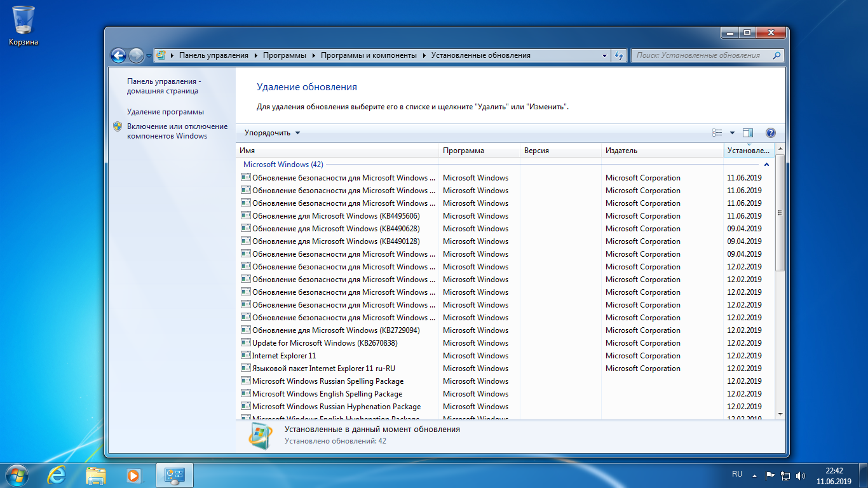Image resolution: width=868 pixels, height=488 pixels.
Task: Sort by the 'Программа' column header
Action: (x=479, y=151)
